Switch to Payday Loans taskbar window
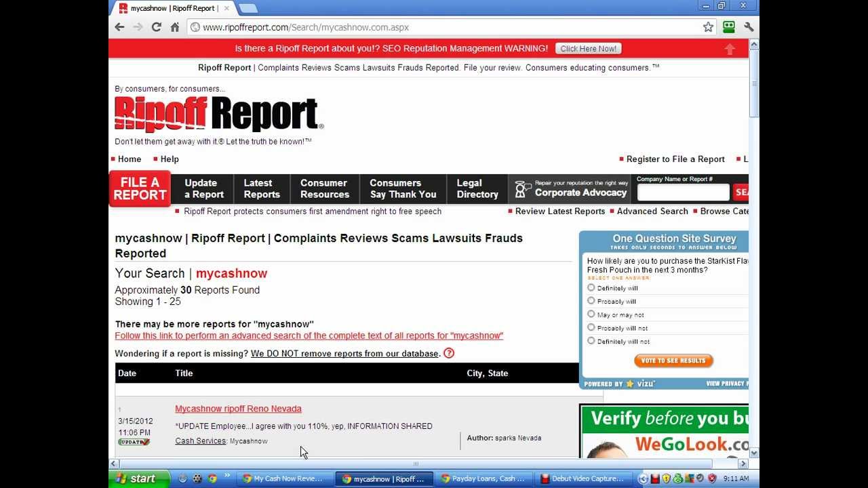 pos(483,479)
